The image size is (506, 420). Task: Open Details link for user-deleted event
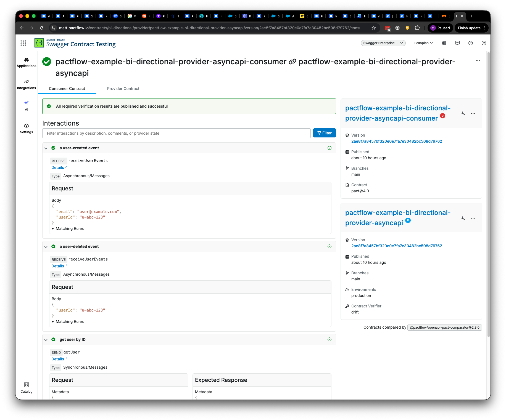59,266
